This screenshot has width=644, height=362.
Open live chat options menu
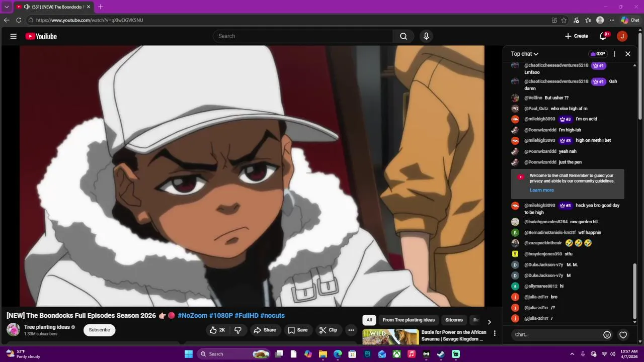(x=614, y=54)
